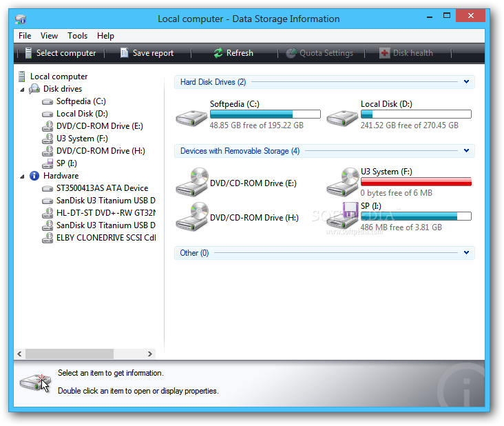
Task: Click the large SP (I:) floppy drive icon
Action: (x=343, y=215)
